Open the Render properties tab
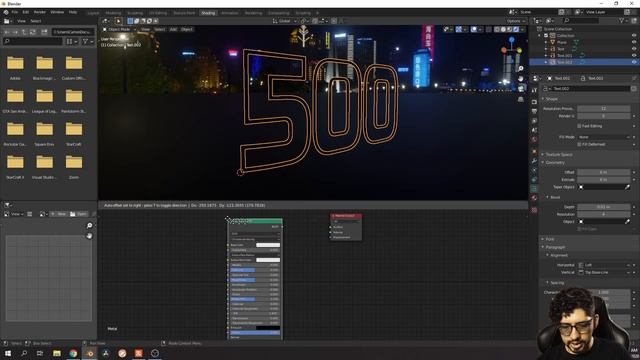 (534, 102)
